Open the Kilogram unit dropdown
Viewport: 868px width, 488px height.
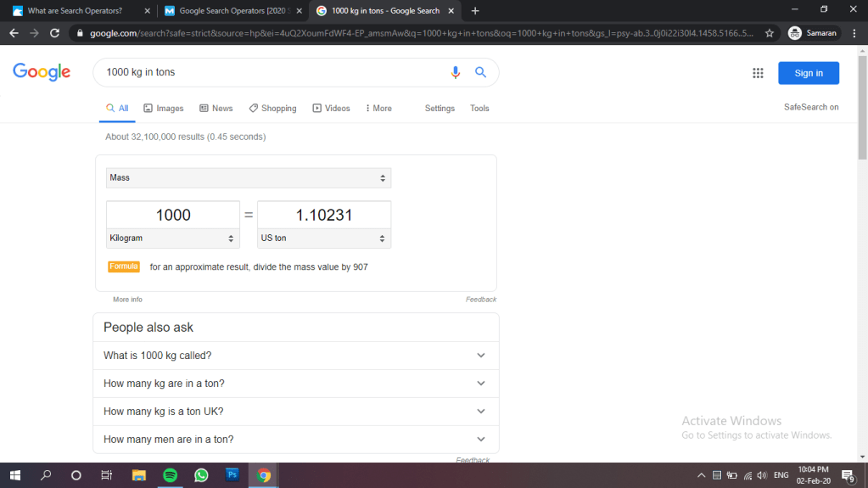pyautogui.click(x=173, y=238)
